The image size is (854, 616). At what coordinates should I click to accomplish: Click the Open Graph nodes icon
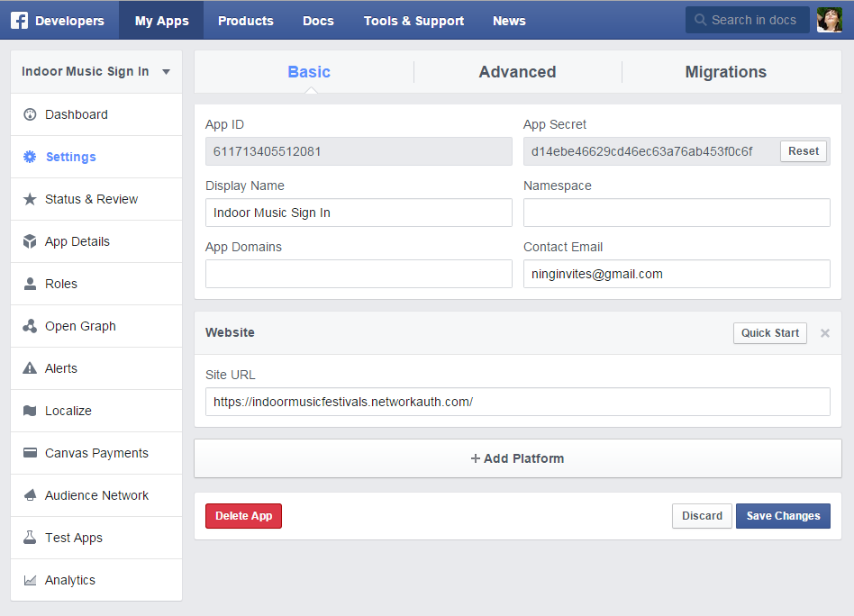(30, 326)
